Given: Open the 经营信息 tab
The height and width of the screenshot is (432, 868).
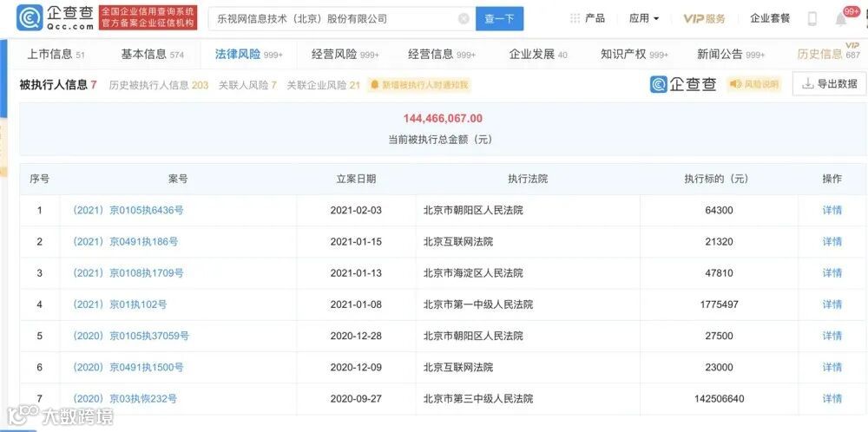Looking at the screenshot, I should pyautogui.click(x=442, y=54).
